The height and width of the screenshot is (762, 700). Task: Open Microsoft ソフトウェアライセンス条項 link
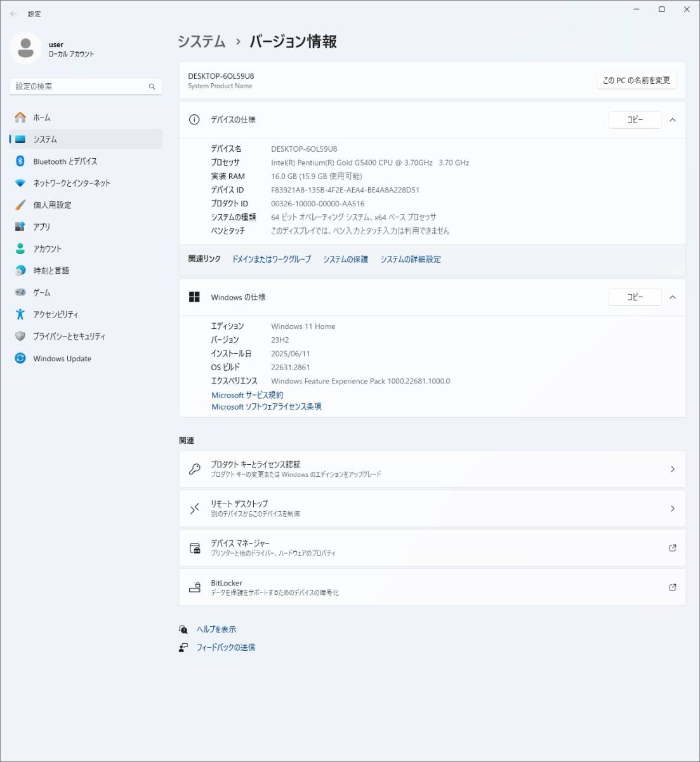tap(267, 406)
